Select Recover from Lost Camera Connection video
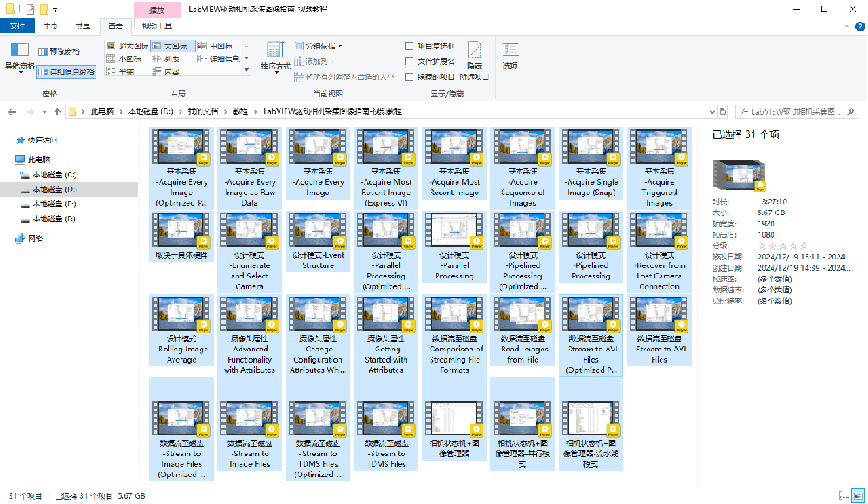The height and width of the screenshot is (504, 868). pos(659,252)
